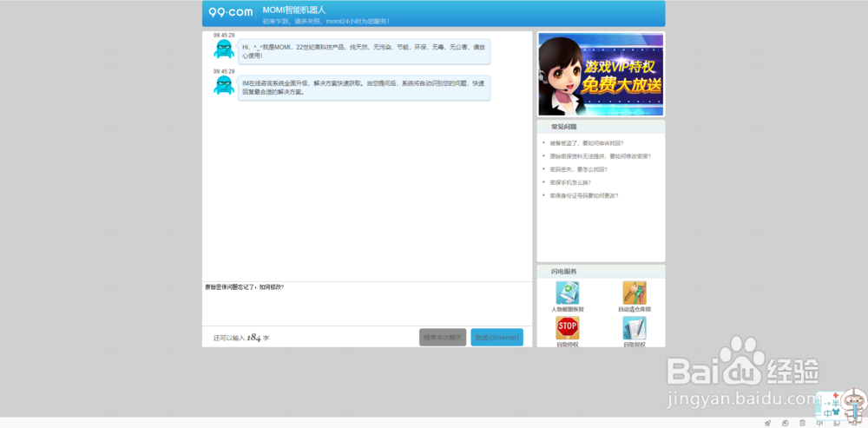Click the remaining characters counter 184

253,337
